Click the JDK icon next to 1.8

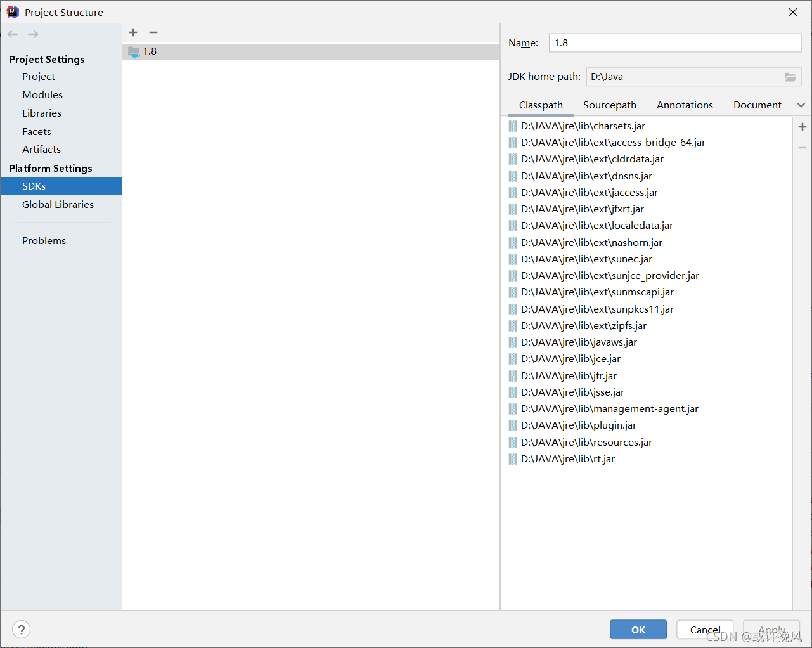[134, 51]
